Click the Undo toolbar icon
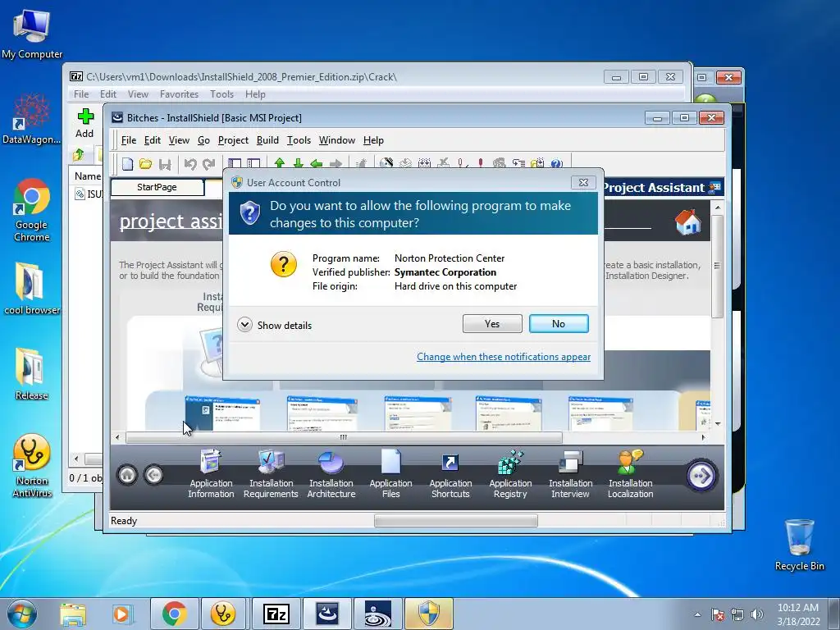Viewport: 840px width, 630px height. [x=190, y=163]
